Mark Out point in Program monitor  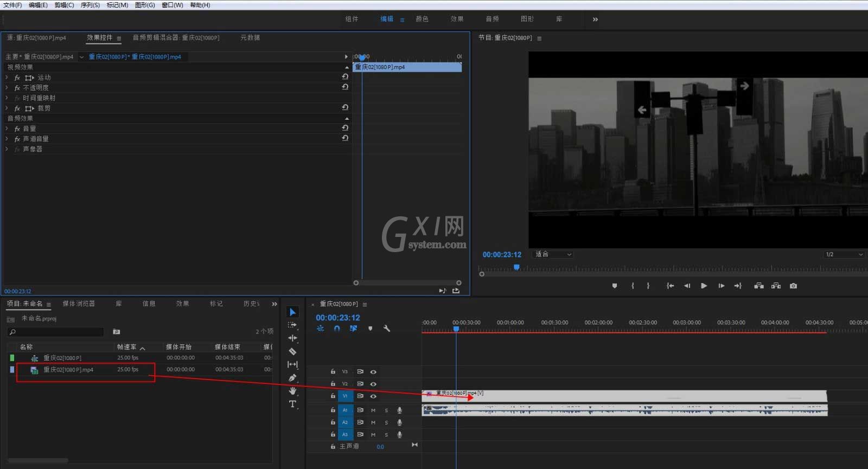coord(648,286)
